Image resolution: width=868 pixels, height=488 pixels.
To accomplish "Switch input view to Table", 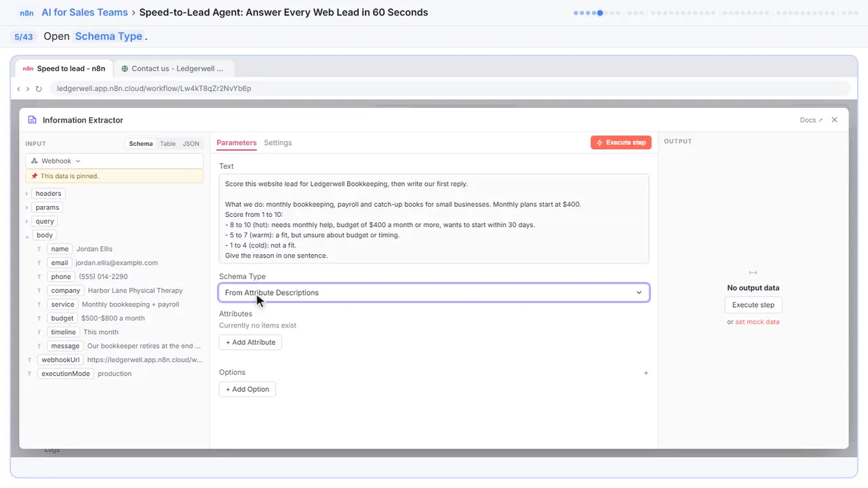I will [x=167, y=144].
